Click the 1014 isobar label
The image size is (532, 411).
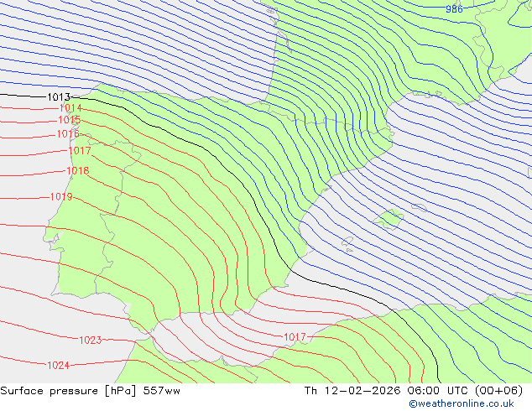[x=70, y=108]
